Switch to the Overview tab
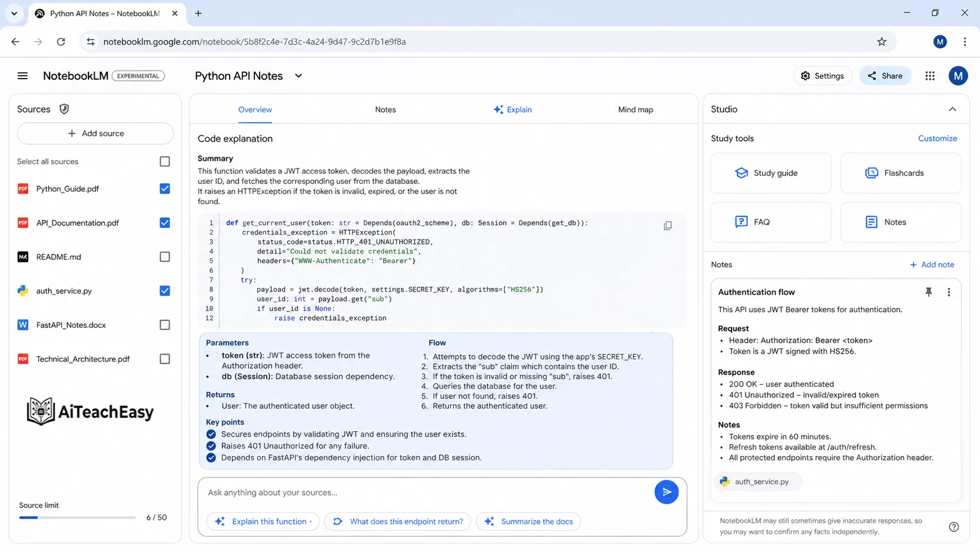Screen dimensions: 980x552 tap(255, 110)
